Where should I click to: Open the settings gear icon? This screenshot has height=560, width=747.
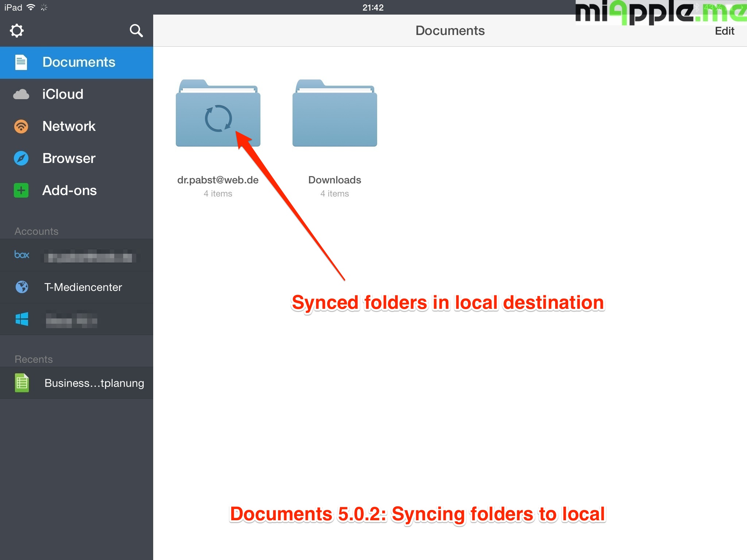pyautogui.click(x=17, y=31)
